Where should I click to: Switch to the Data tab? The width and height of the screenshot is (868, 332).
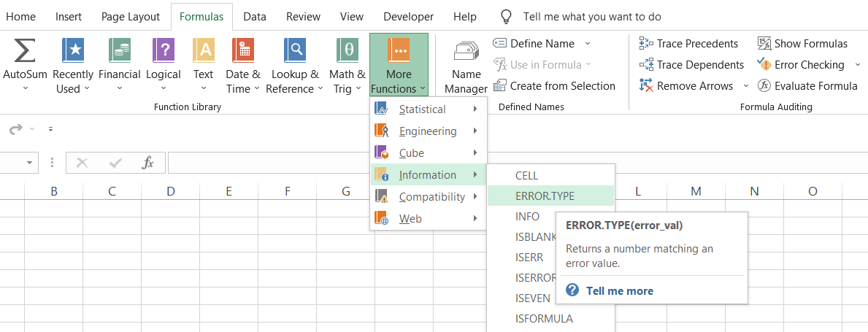point(255,16)
